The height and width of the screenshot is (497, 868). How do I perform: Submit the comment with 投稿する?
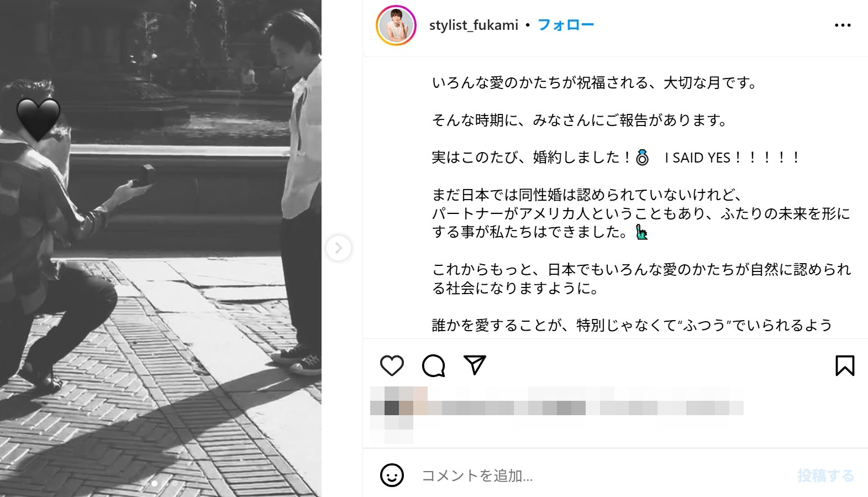825,475
